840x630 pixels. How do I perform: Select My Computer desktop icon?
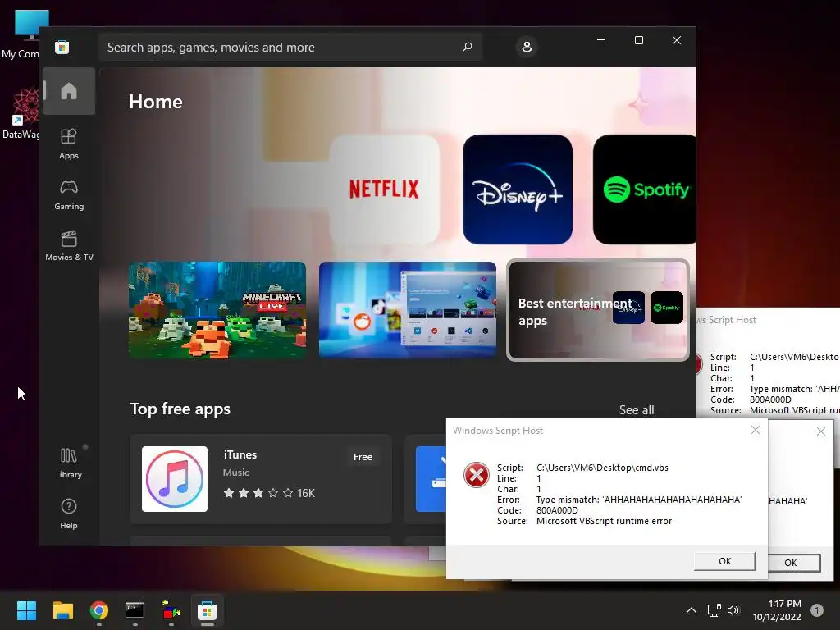tap(21, 34)
